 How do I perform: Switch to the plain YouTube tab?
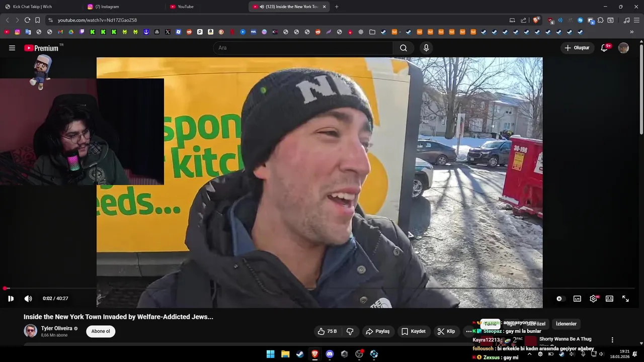[x=206, y=7]
